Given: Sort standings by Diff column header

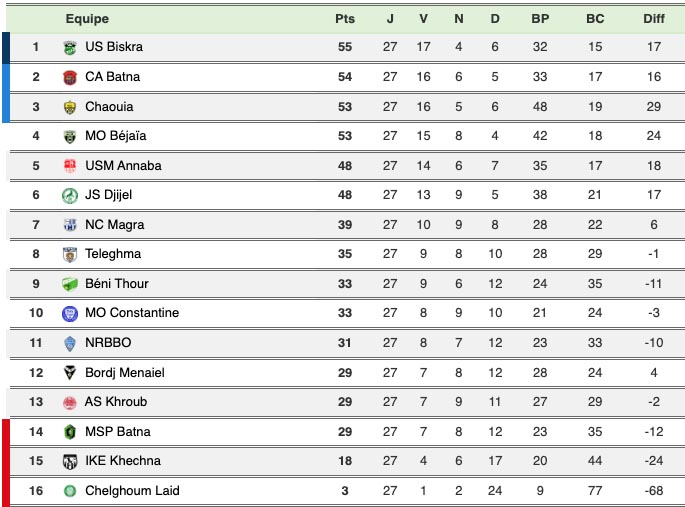Looking at the screenshot, I should point(654,18).
